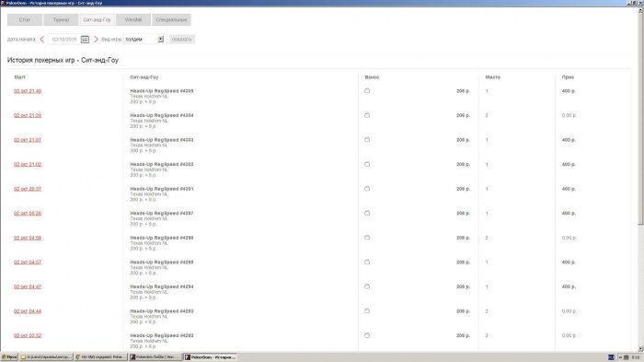The height and width of the screenshot is (362, 644).
Task: Click buy-in icon for RegSpeed #4304 row
Action: point(367,115)
